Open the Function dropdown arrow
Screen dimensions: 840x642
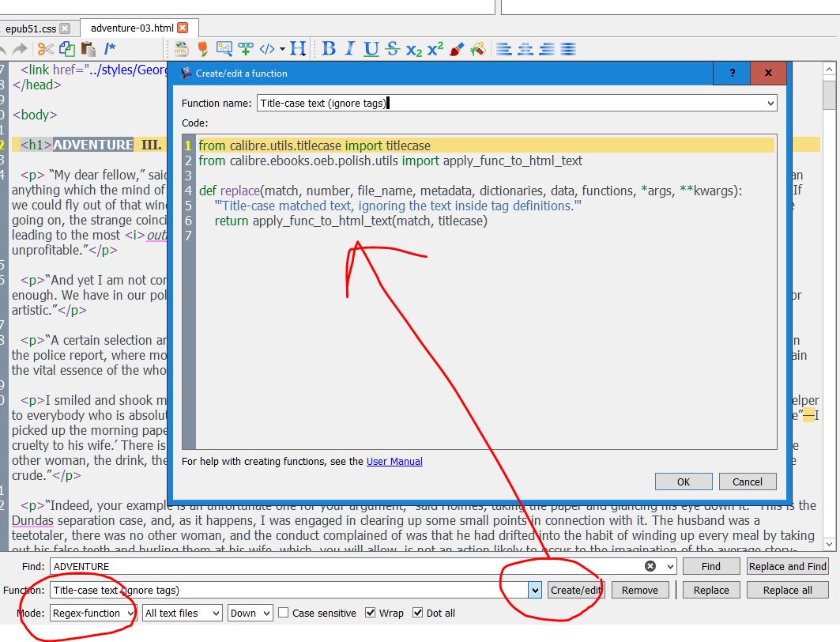point(535,590)
